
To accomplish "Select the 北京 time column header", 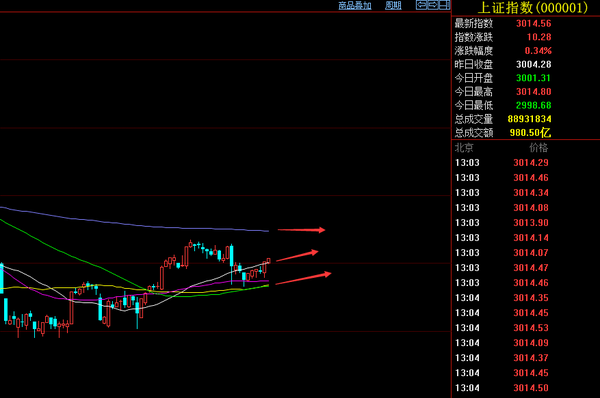I will [x=464, y=148].
